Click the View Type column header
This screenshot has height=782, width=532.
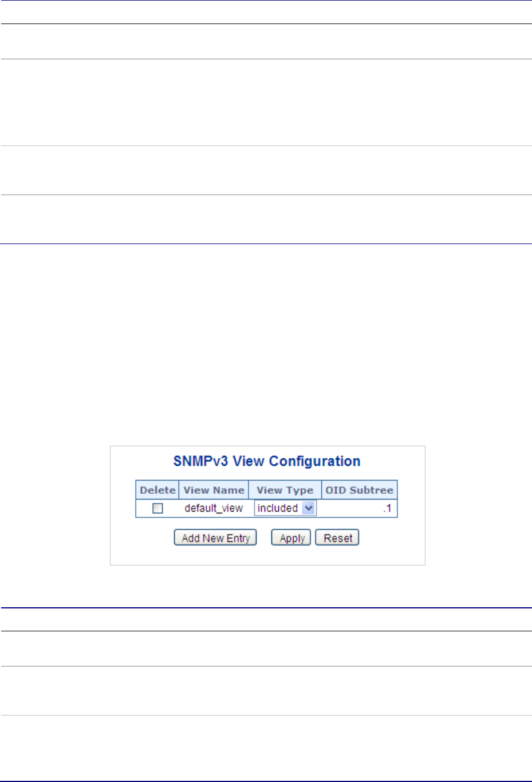click(x=285, y=490)
